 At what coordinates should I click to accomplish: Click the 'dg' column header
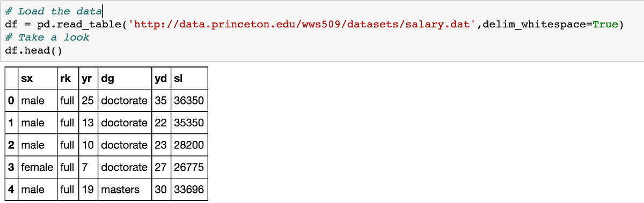(107, 79)
